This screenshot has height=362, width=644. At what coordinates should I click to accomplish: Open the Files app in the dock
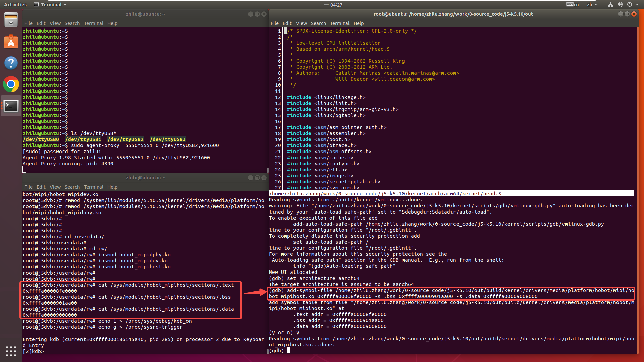click(11, 20)
